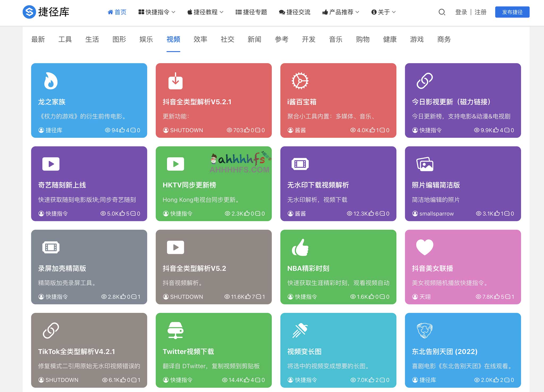Switch to the 工具 category tab
The width and height of the screenshot is (544, 392).
[65, 39]
